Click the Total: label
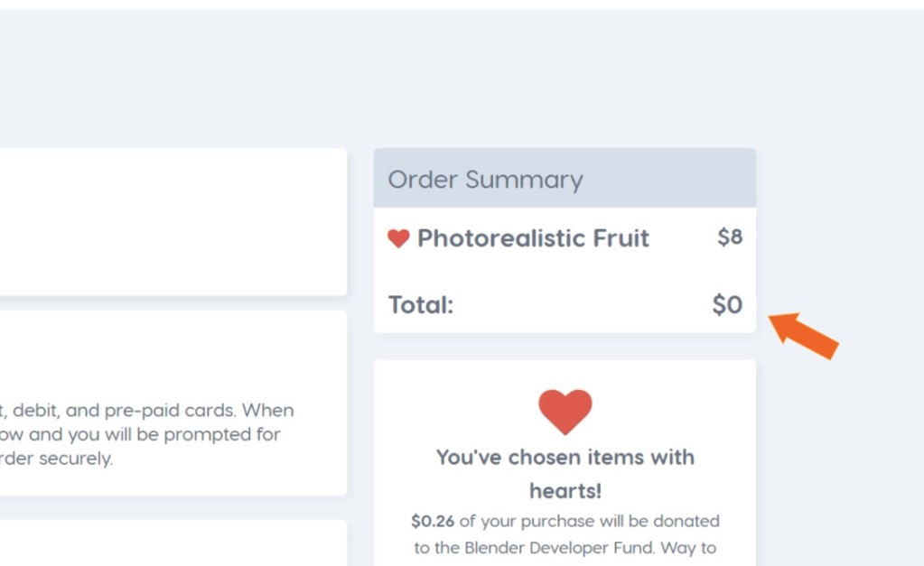The height and width of the screenshot is (566, 924). [x=421, y=305]
